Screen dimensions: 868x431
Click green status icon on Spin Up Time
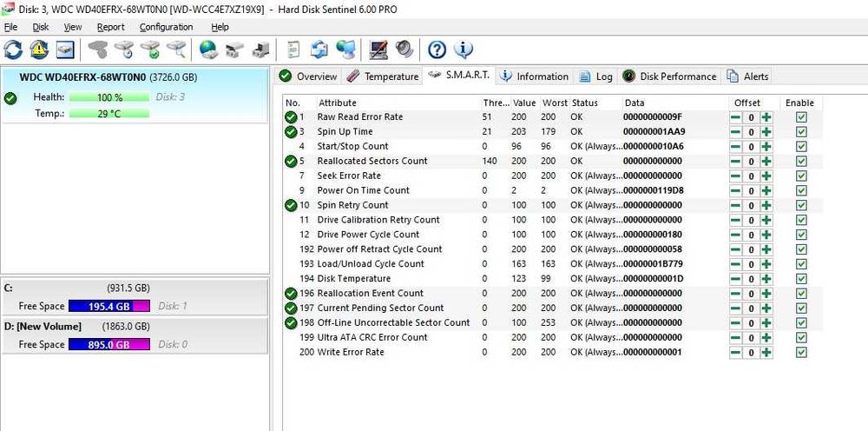coord(291,132)
